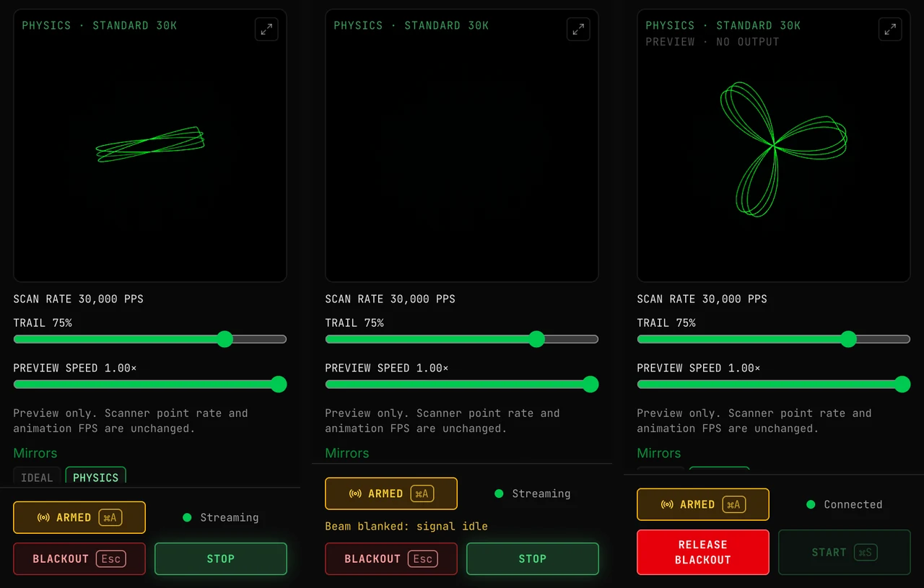Click the "PREVIEW · NO OUTPUT" label
The height and width of the screenshot is (588, 924).
(712, 42)
